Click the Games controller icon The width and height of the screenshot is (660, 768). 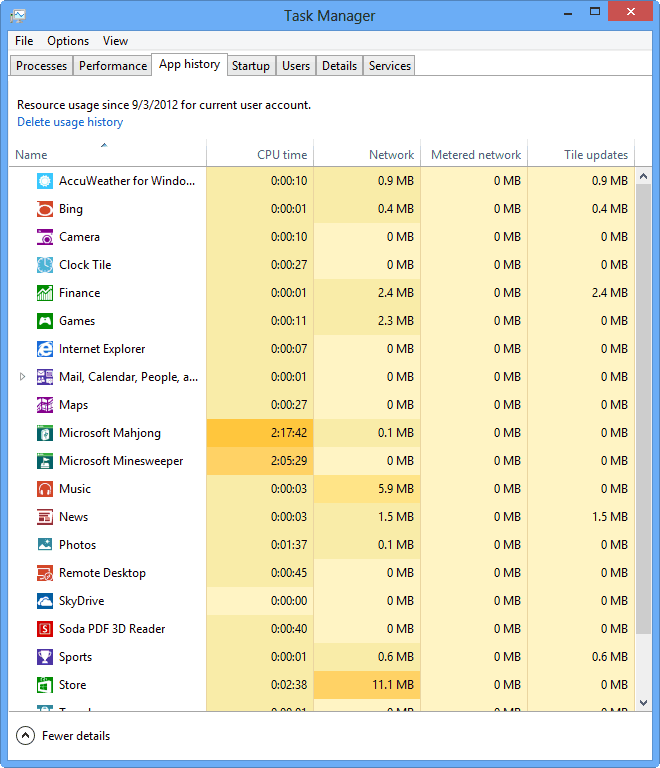coord(45,321)
